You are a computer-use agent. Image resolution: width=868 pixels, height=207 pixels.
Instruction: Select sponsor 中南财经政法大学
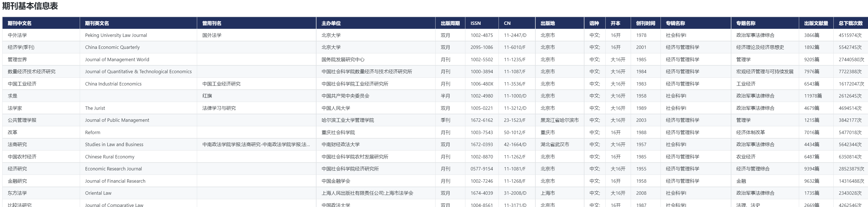point(341,144)
